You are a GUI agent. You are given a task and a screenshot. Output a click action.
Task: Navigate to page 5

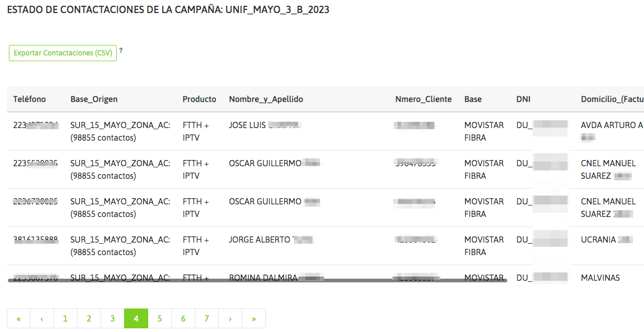click(x=160, y=318)
